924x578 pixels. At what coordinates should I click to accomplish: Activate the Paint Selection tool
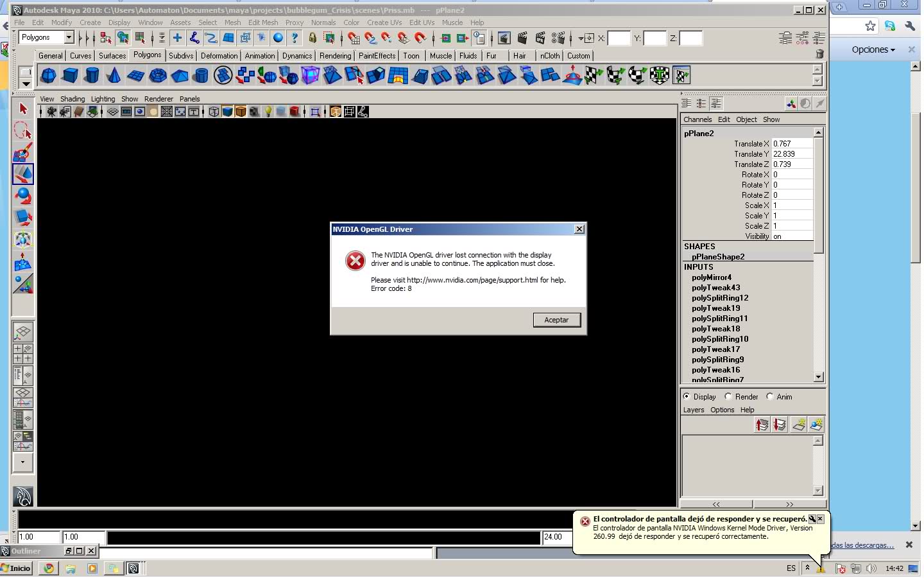coord(23,152)
